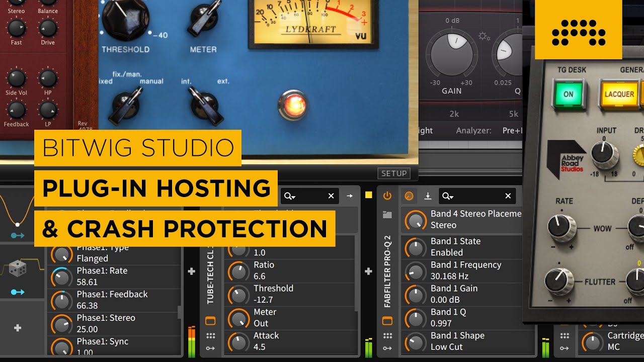Open the Tube-Tech search magnifier dropdown

click(x=290, y=196)
